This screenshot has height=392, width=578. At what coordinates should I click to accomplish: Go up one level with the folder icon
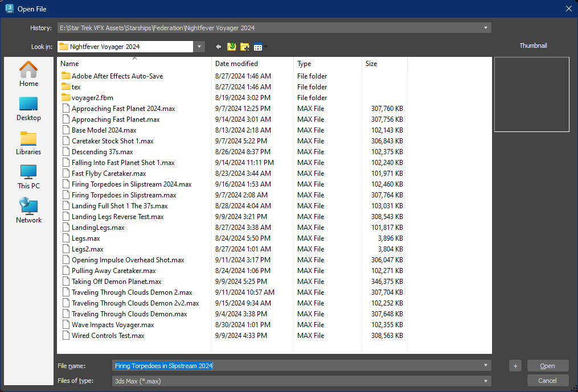(x=231, y=46)
